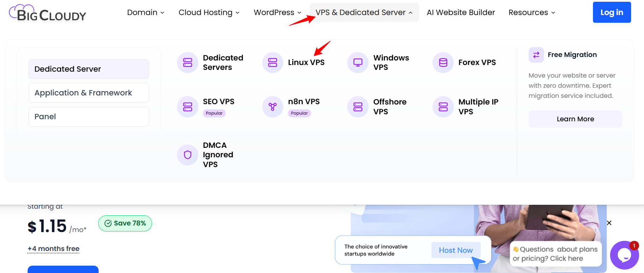Open the AI Website Builder page
The height and width of the screenshot is (273, 644).
[x=461, y=13]
